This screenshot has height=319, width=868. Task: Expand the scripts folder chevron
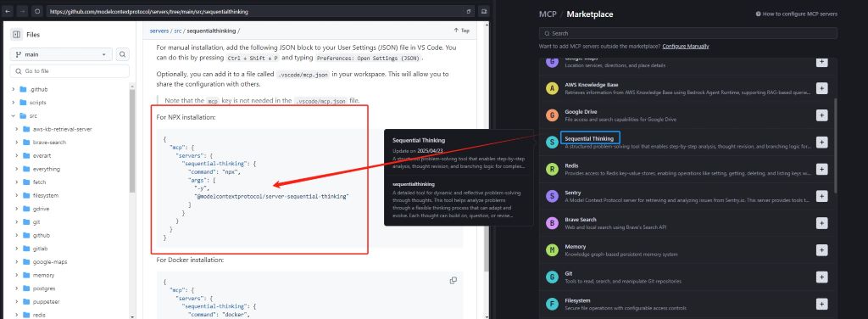[14, 103]
